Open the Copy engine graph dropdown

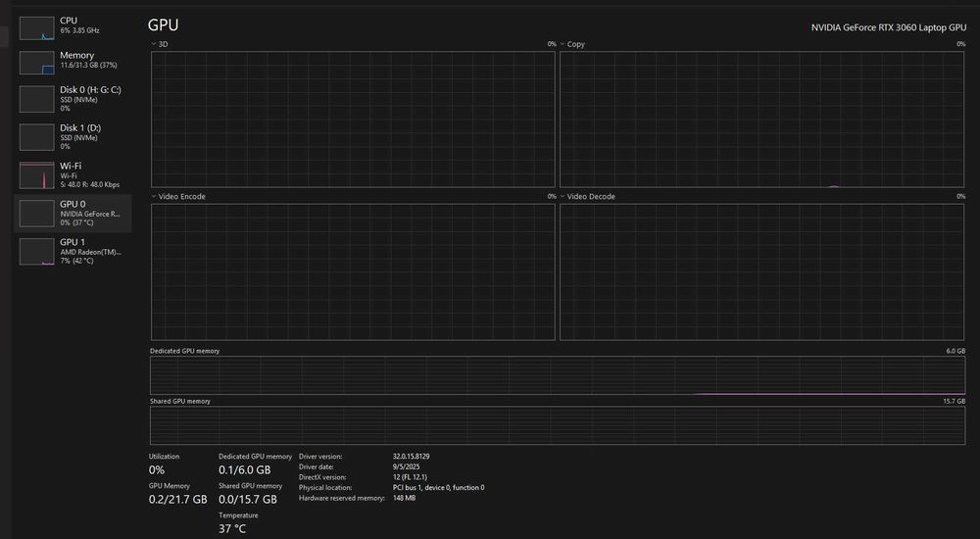pos(563,44)
